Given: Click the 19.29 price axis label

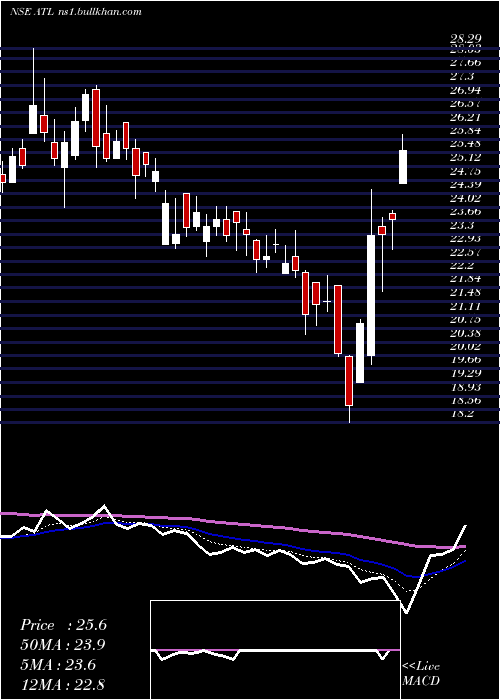Looking at the screenshot, I should (466, 373).
